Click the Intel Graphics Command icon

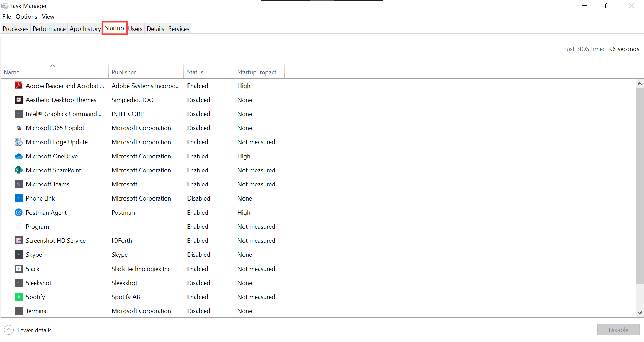(x=19, y=114)
